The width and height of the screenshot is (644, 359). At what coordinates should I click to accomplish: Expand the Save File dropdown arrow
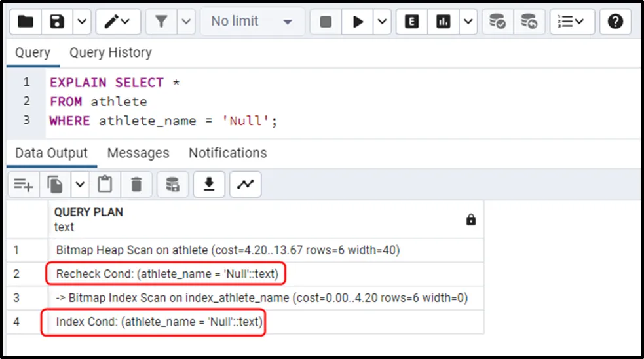click(x=81, y=22)
